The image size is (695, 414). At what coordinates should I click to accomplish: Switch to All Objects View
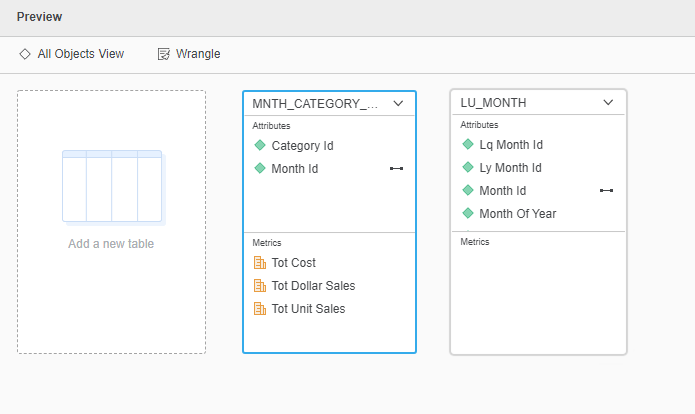[x=80, y=54]
